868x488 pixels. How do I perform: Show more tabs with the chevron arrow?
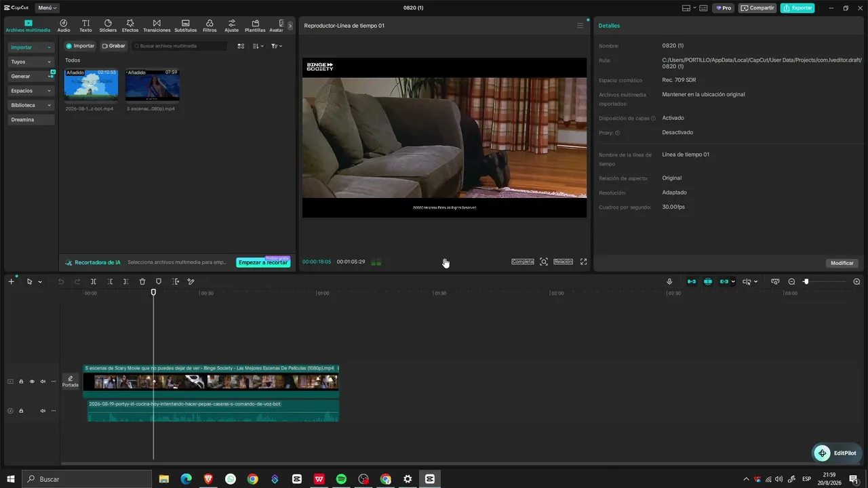click(x=290, y=26)
